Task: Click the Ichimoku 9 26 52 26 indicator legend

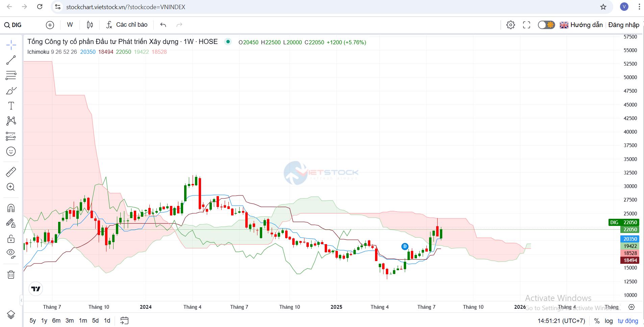Action: tap(52, 52)
